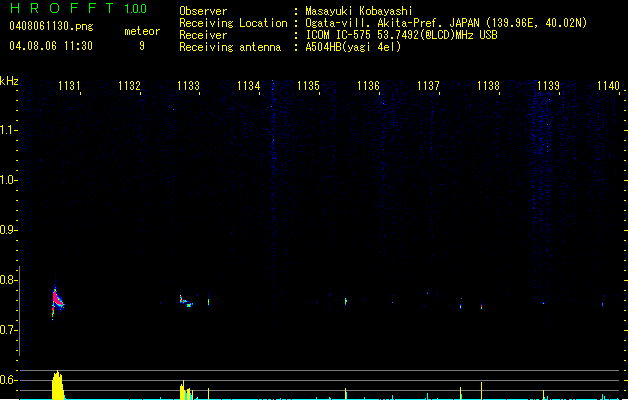Click the 0.6 kHz frequency label

(x=7, y=380)
